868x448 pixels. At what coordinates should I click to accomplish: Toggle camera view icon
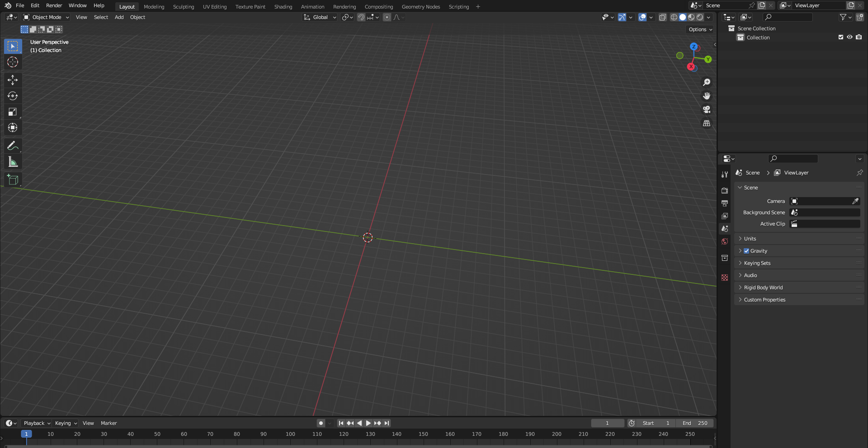[707, 109]
